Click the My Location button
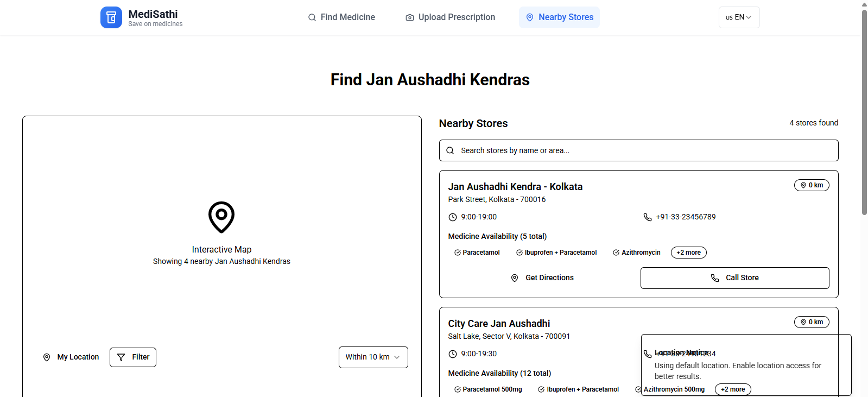The image size is (868, 397). tap(71, 357)
